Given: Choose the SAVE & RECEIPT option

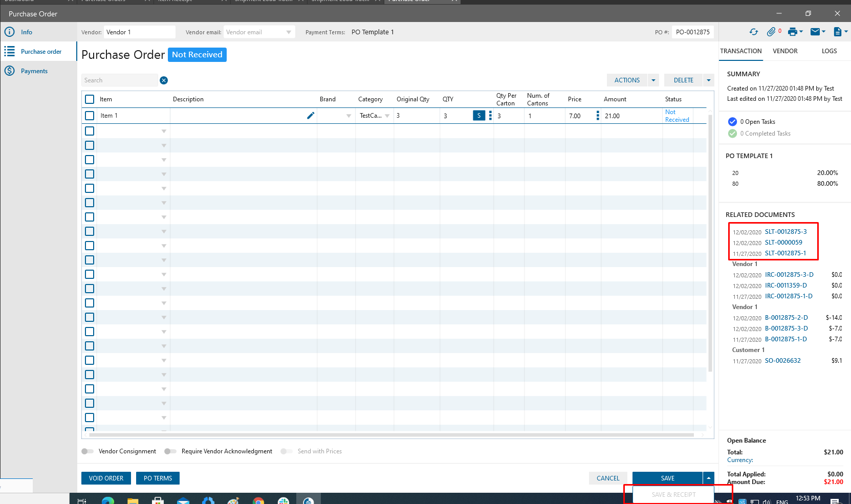Looking at the screenshot, I should pos(673,495).
